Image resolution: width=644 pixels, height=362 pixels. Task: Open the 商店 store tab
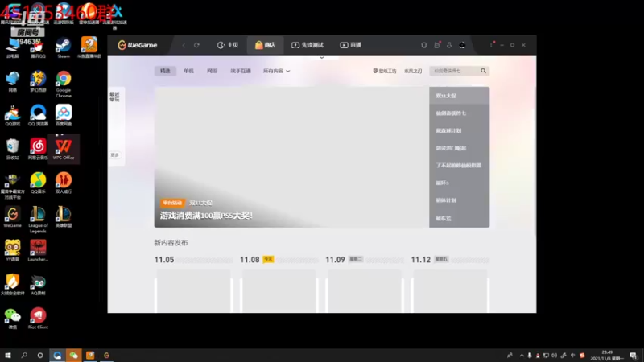(x=265, y=45)
